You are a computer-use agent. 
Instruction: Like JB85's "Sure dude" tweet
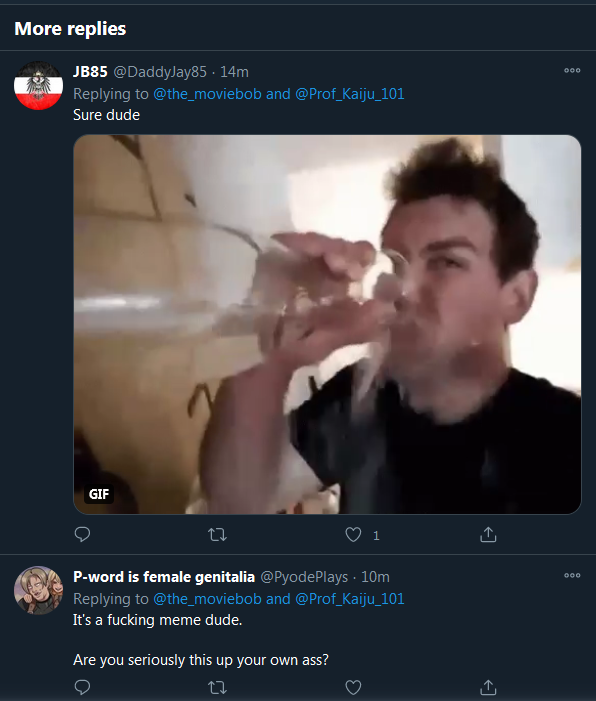353,534
